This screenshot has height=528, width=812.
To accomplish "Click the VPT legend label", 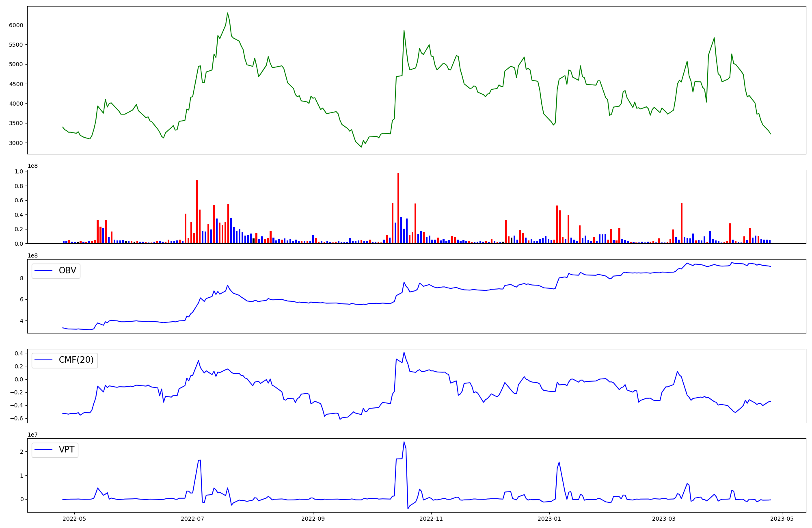I will (x=67, y=450).
